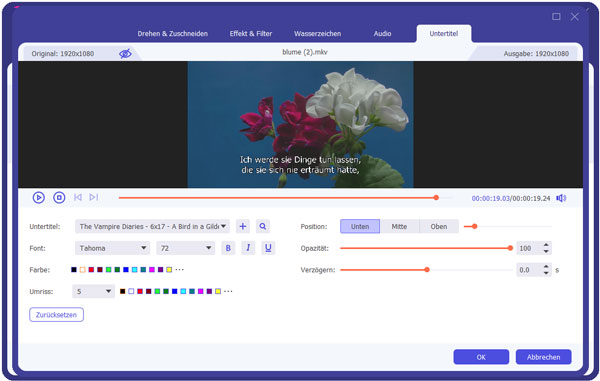Increase Opazität value with up arrow

coord(546,245)
